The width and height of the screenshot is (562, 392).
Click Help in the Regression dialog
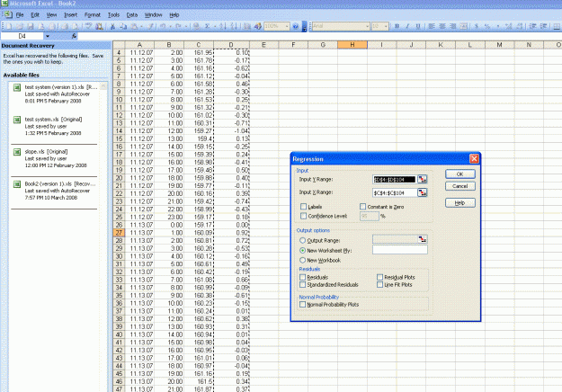460,203
